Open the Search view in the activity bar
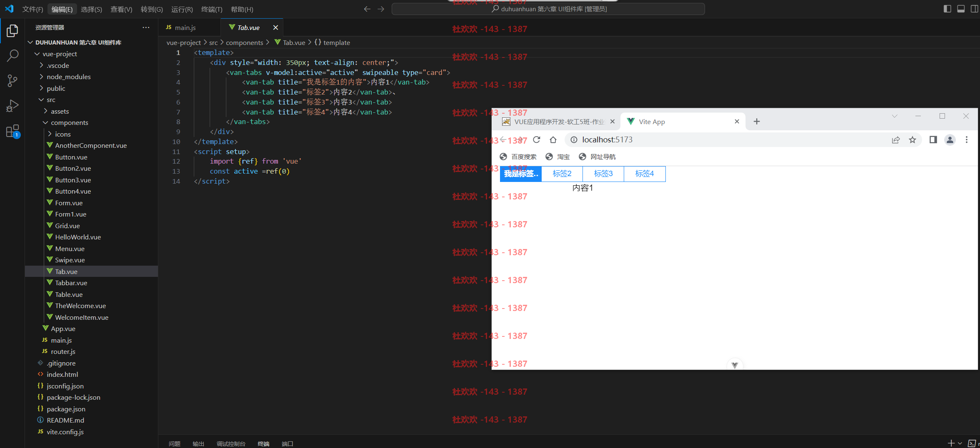This screenshot has width=980, height=448. [12, 55]
